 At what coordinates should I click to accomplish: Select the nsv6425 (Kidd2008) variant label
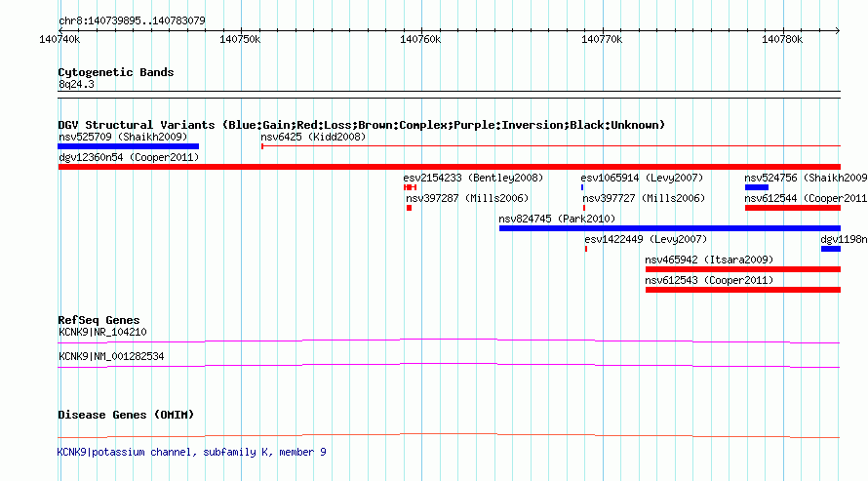pos(313,137)
